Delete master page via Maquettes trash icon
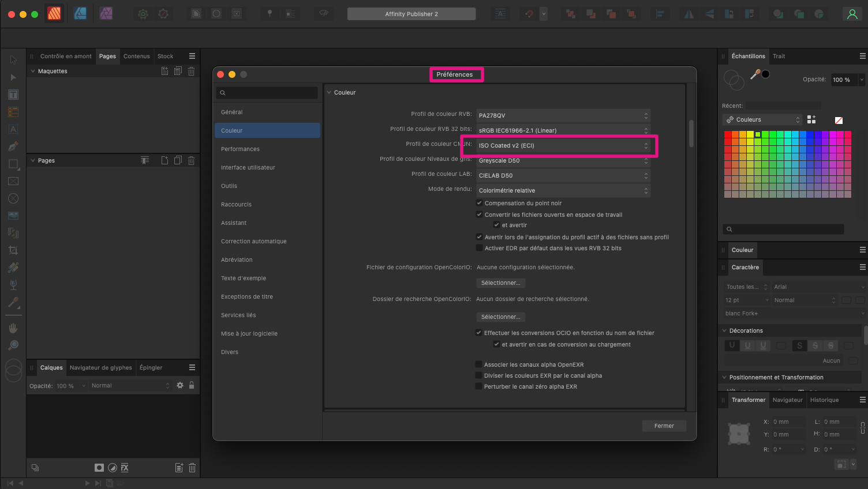Screen dimensions: 868x489 (x=191, y=71)
